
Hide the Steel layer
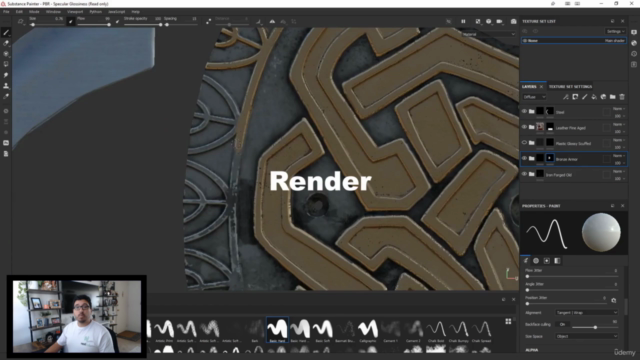[x=524, y=111]
